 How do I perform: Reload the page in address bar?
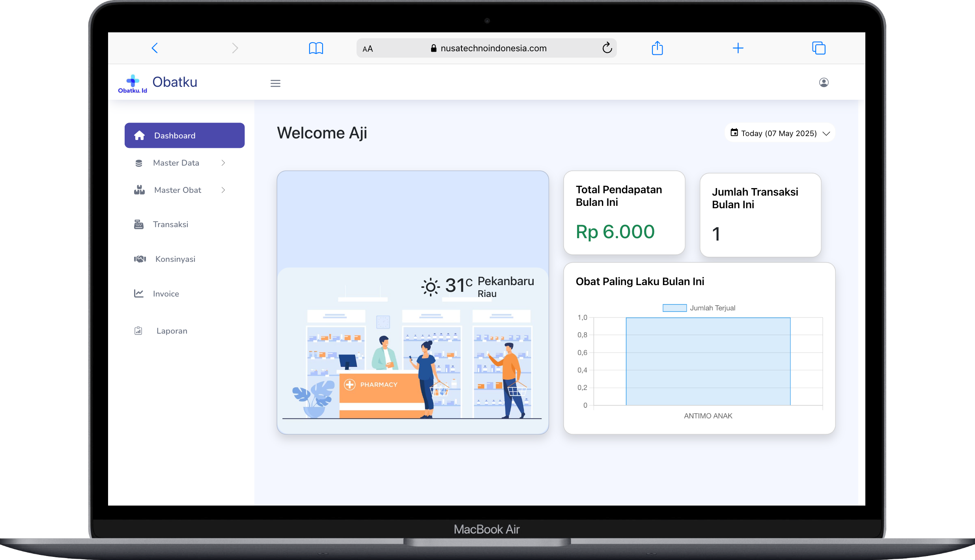pos(607,48)
